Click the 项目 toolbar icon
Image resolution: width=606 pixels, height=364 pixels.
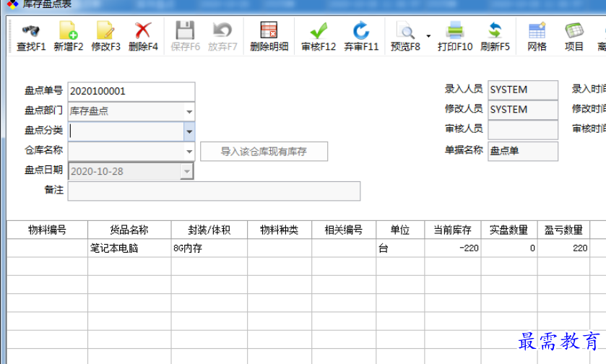click(x=574, y=37)
